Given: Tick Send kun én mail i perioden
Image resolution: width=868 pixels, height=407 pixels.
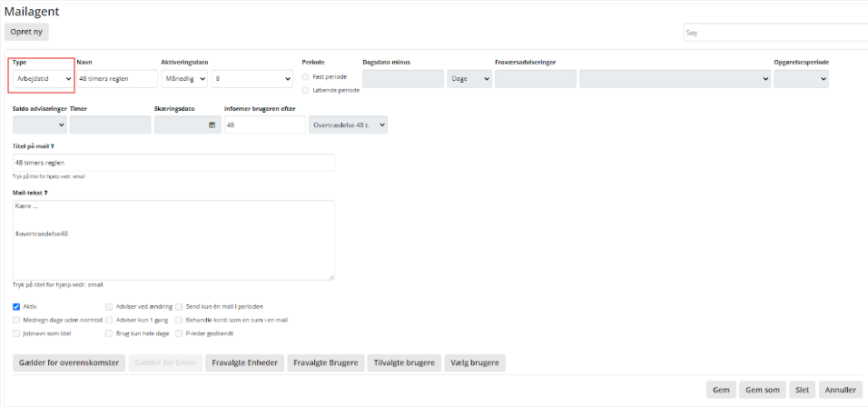Looking at the screenshot, I should pyautogui.click(x=180, y=307).
